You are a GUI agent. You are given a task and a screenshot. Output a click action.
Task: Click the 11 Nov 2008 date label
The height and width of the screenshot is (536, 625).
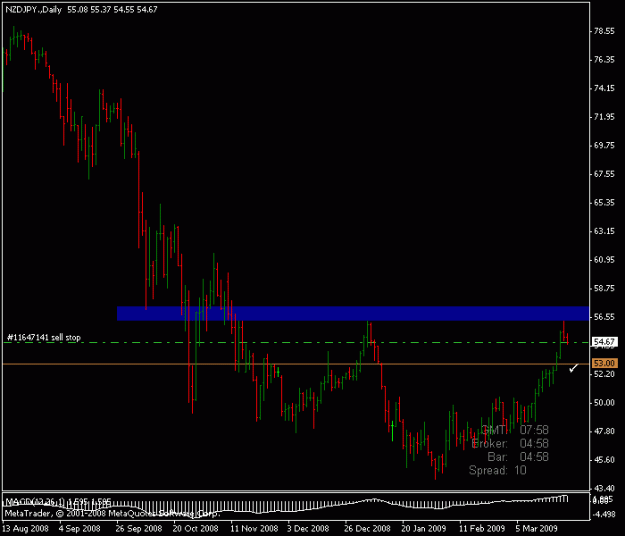click(254, 529)
